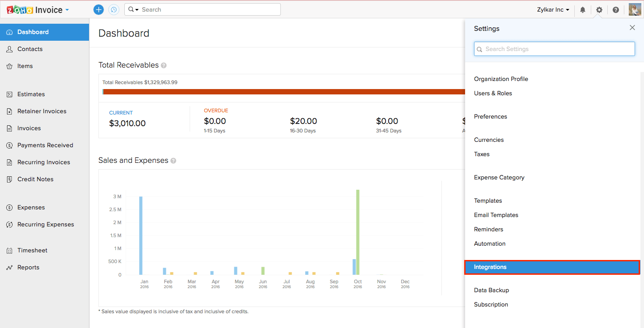Image resolution: width=644 pixels, height=328 pixels.
Task: Open Invoices from the sidebar
Action: pyautogui.click(x=29, y=128)
